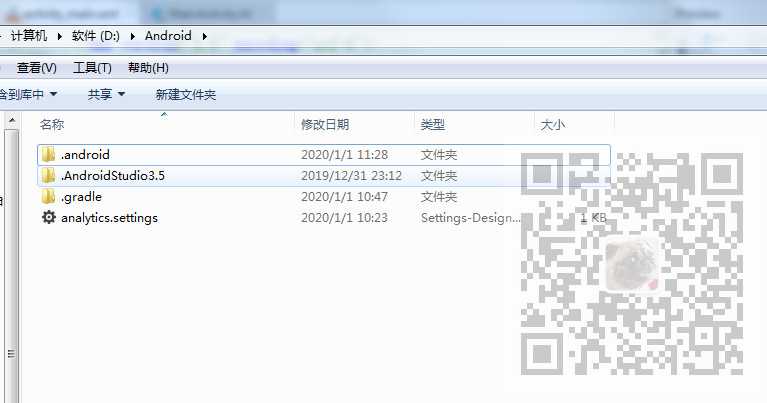Open the 查看(V) menu

tap(37, 67)
